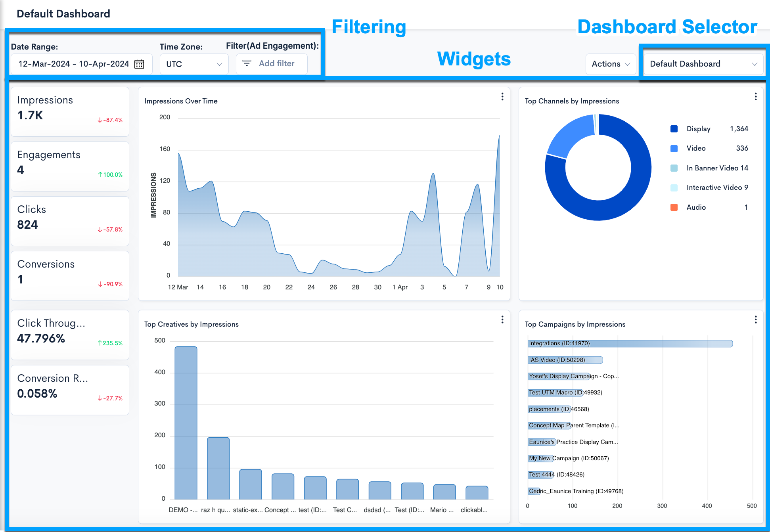Click the Filter(Ad Engagement) label
770x532 pixels.
(x=272, y=46)
